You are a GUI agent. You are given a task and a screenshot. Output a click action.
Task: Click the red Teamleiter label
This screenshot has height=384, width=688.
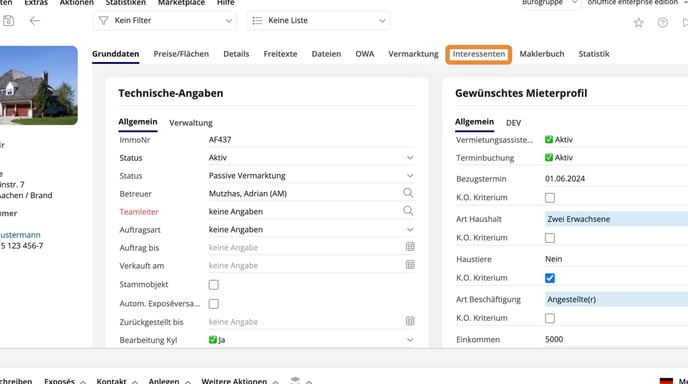tap(139, 212)
